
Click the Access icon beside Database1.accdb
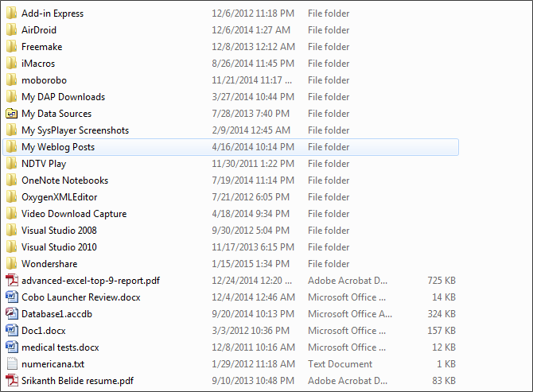[11, 314]
